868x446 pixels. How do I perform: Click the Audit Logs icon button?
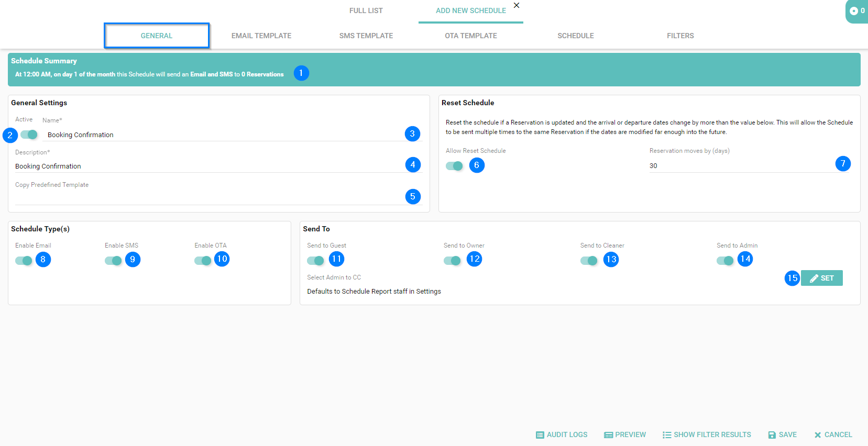540,435
